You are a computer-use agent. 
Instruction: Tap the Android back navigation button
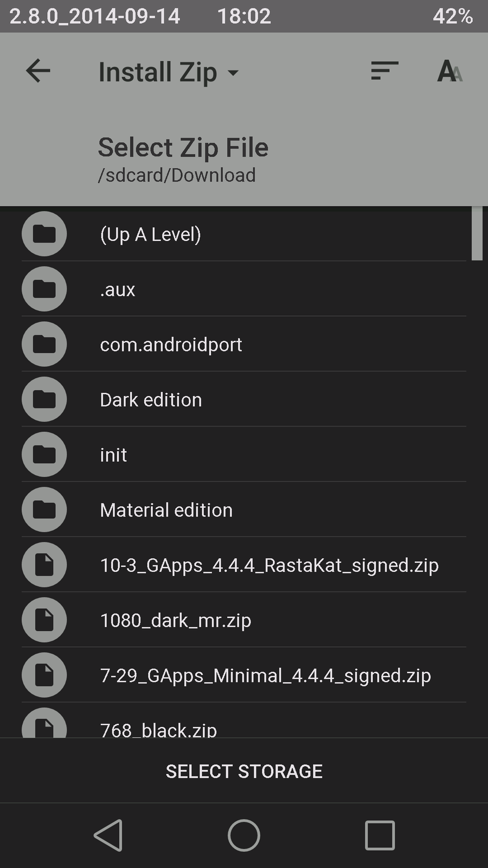(x=108, y=835)
